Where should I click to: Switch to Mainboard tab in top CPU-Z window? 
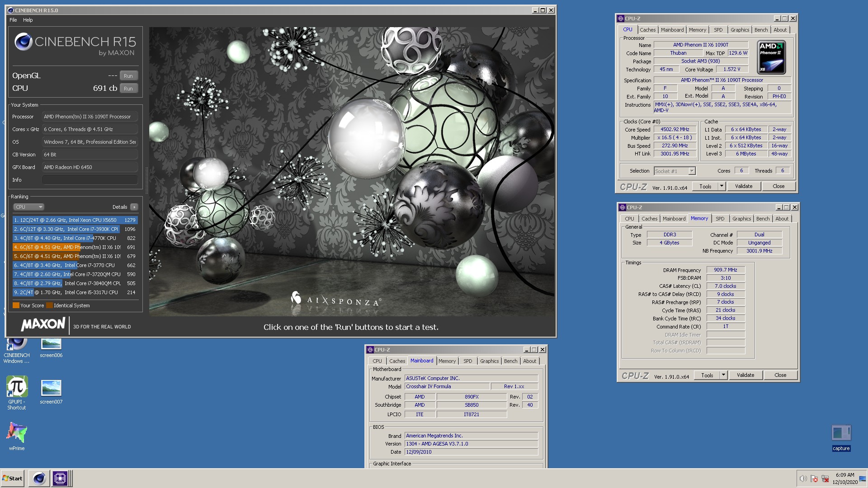tap(672, 30)
